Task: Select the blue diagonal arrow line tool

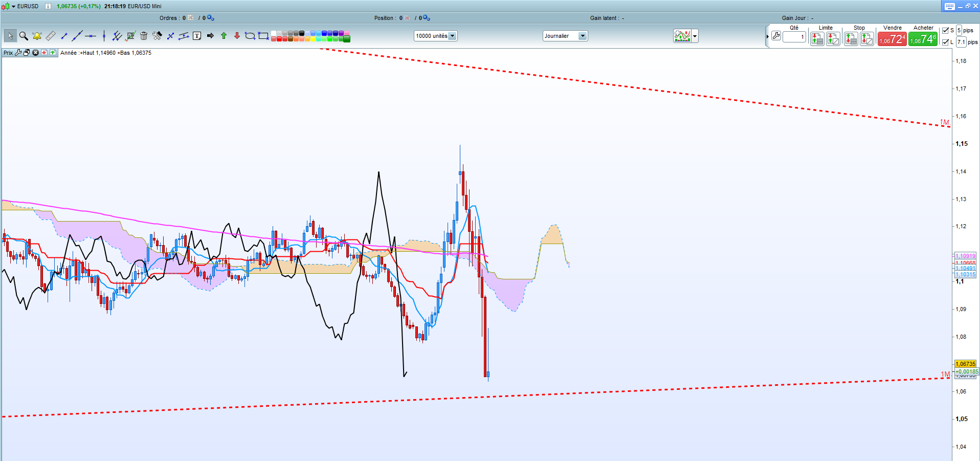Action: [x=170, y=36]
